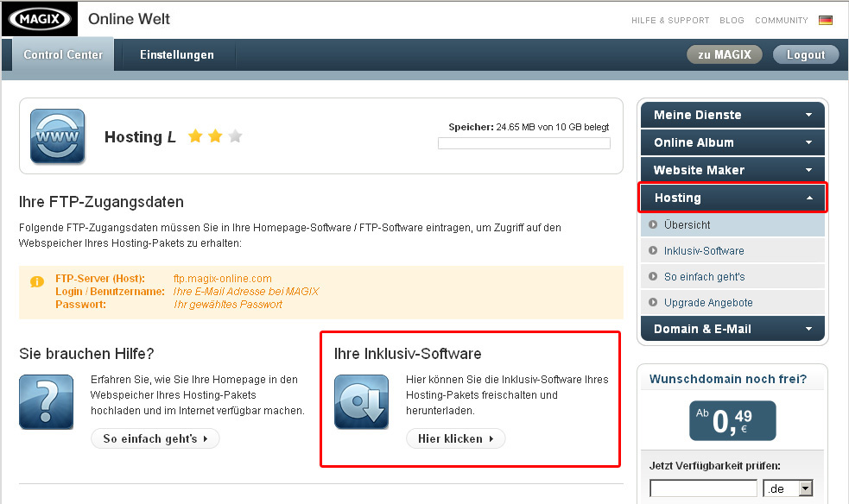This screenshot has width=849, height=504.
Task: Click the grey third rating star
Action: (235, 136)
